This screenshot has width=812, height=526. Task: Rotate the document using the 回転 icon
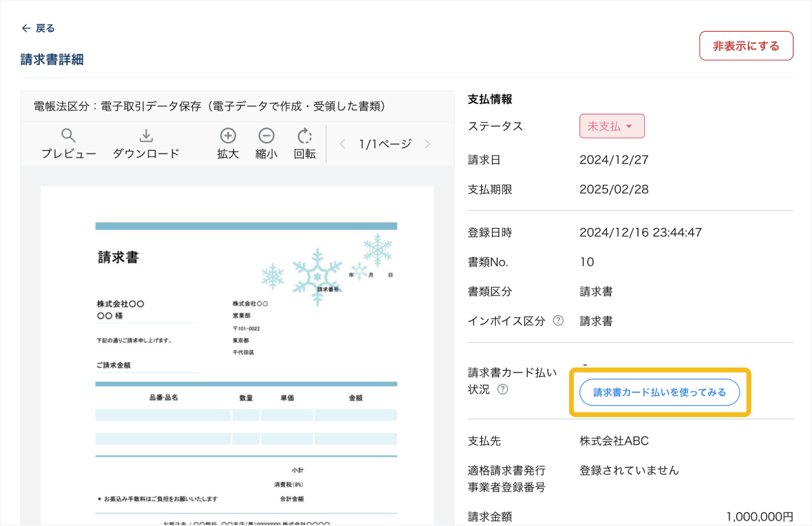click(x=304, y=137)
